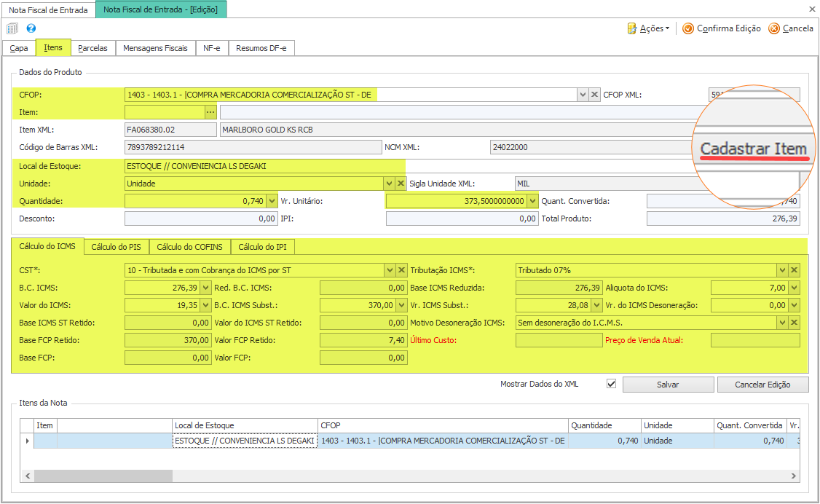The width and height of the screenshot is (820, 504).
Task: Open the Cálculo do COFINS tab
Action: (x=190, y=247)
